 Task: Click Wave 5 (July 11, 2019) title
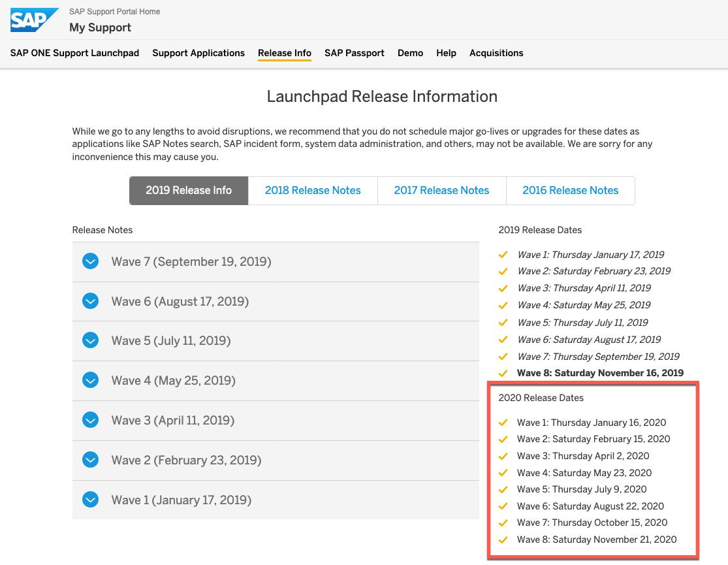pyautogui.click(x=171, y=340)
